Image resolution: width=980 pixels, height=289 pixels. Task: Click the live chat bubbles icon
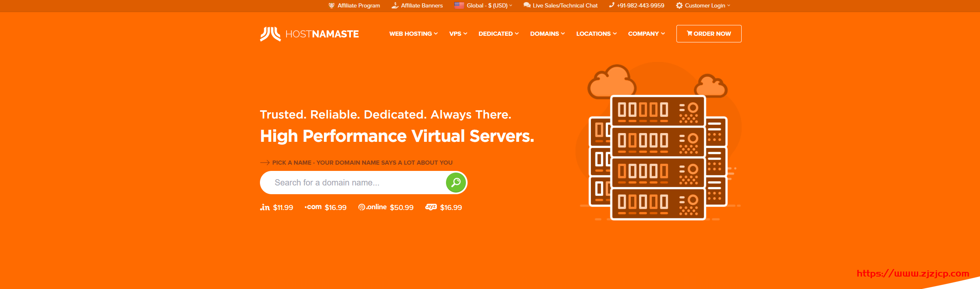click(527, 5)
